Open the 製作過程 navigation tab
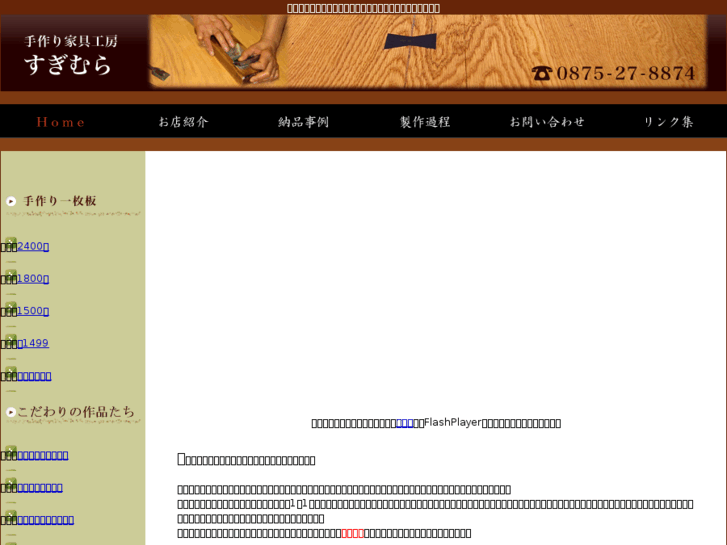The image size is (727, 545). pyautogui.click(x=425, y=122)
